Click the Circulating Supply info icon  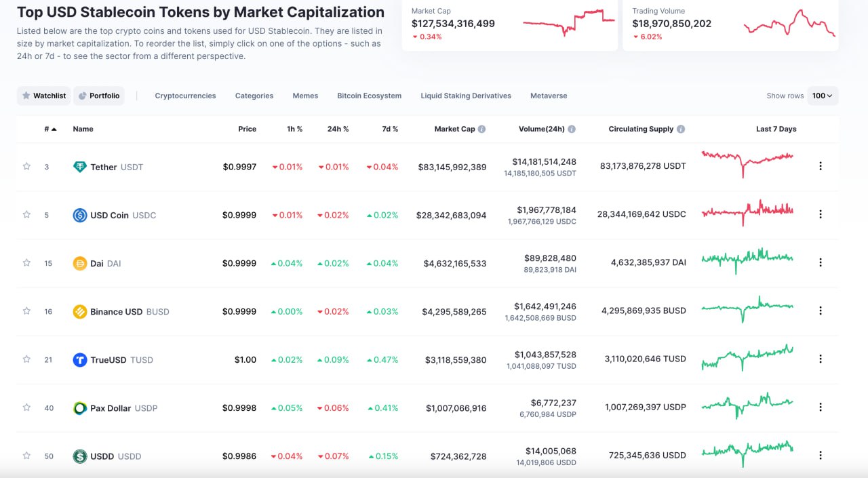tap(681, 129)
